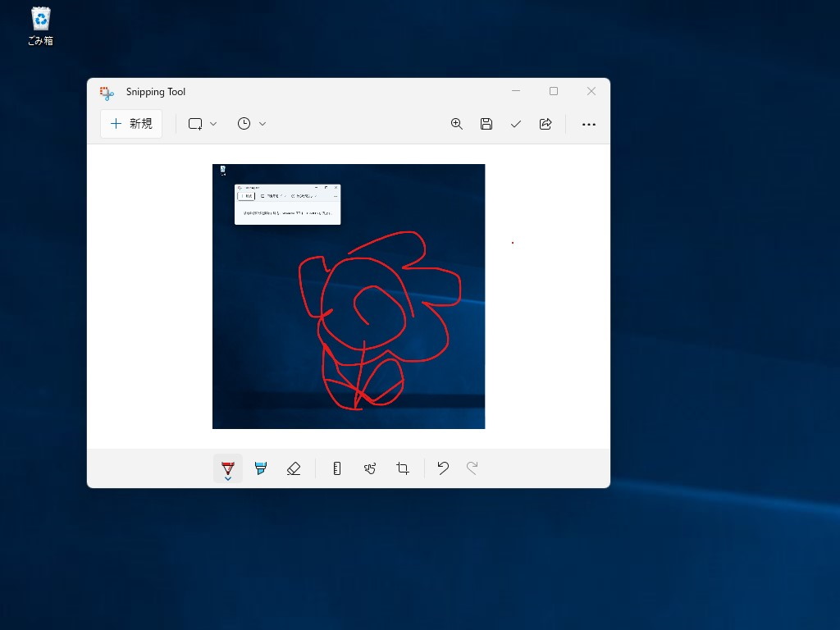
Task: Expand the snipping mode chevron arrow
Action: coord(213,124)
